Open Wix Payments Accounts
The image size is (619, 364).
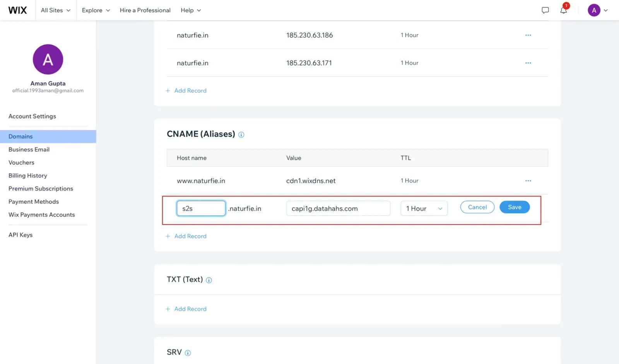coord(42,215)
